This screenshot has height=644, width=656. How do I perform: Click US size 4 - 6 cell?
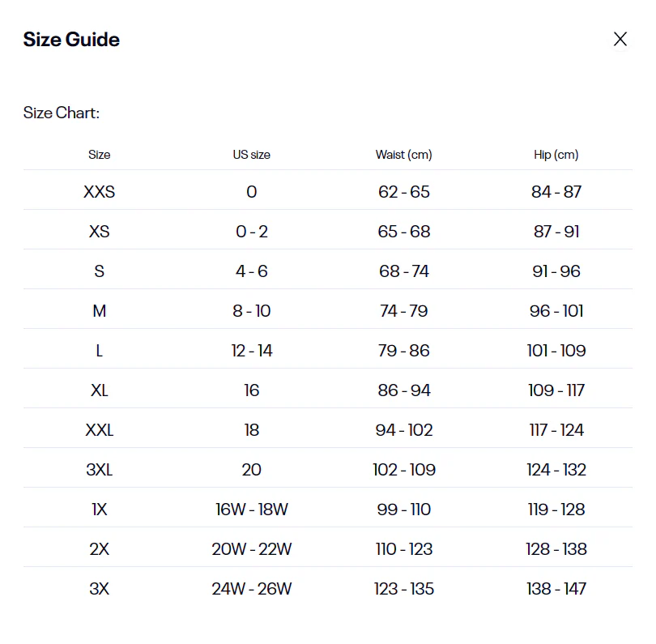coord(252,271)
